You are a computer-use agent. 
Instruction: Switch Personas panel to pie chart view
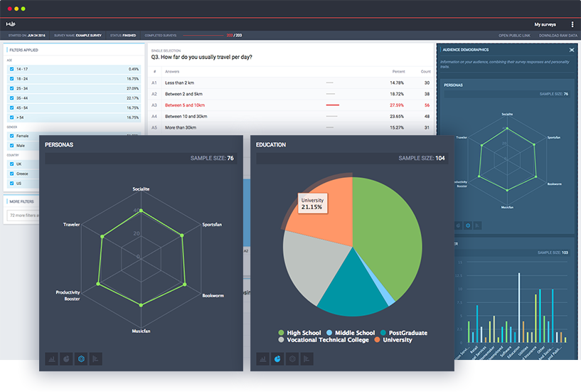coord(66,359)
